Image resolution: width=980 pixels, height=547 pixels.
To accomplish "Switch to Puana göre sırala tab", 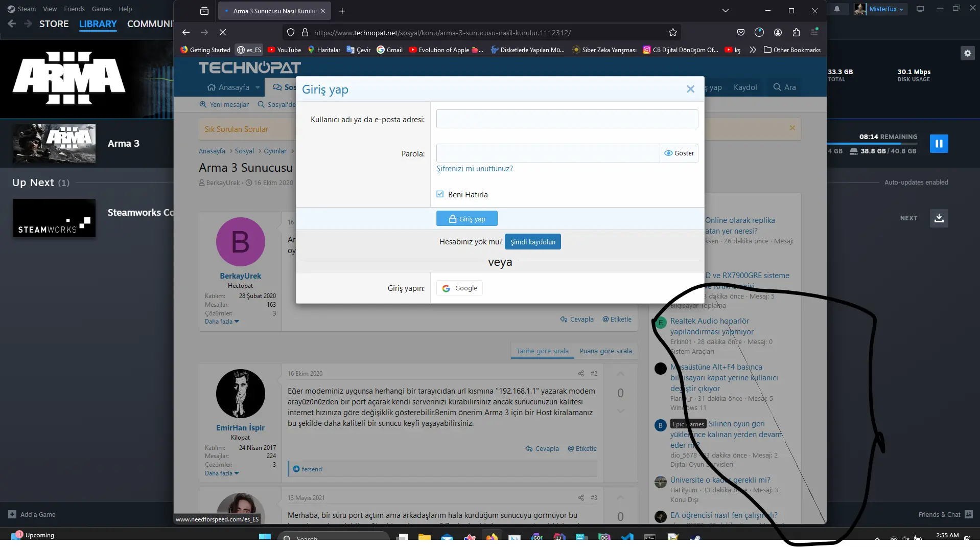I will click(605, 351).
